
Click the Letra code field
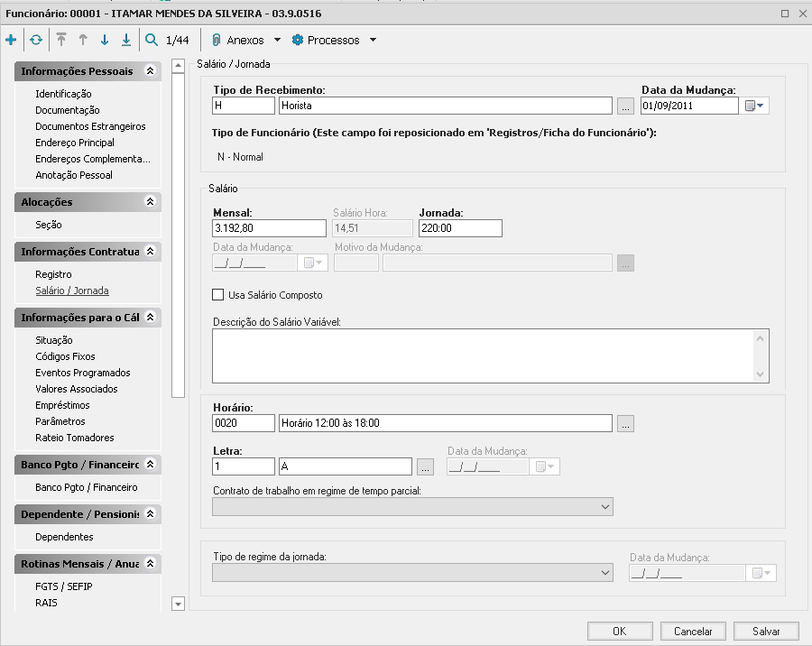click(244, 466)
